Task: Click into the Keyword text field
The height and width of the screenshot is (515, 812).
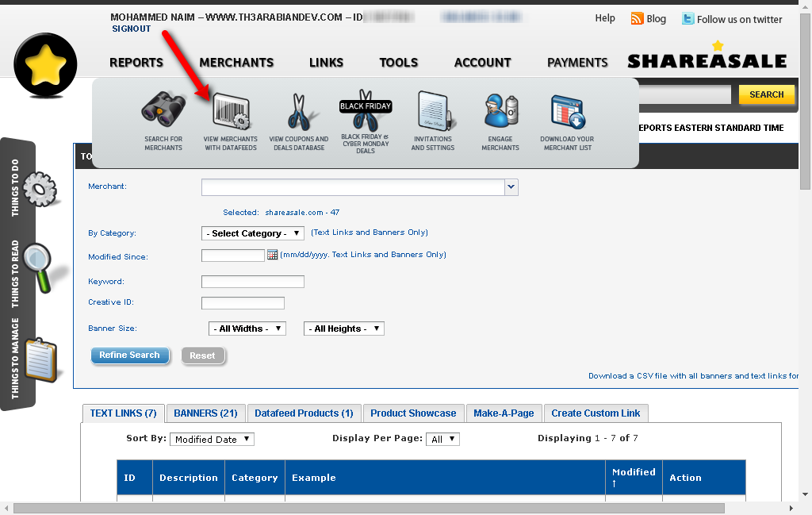Action: pos(252,282)
